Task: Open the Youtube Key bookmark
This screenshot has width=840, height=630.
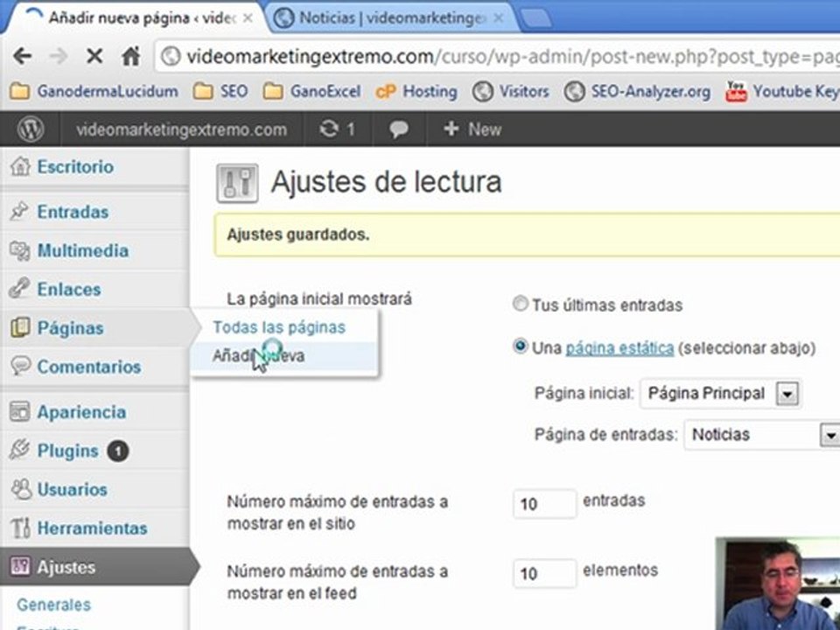Action: pos(782,92)
